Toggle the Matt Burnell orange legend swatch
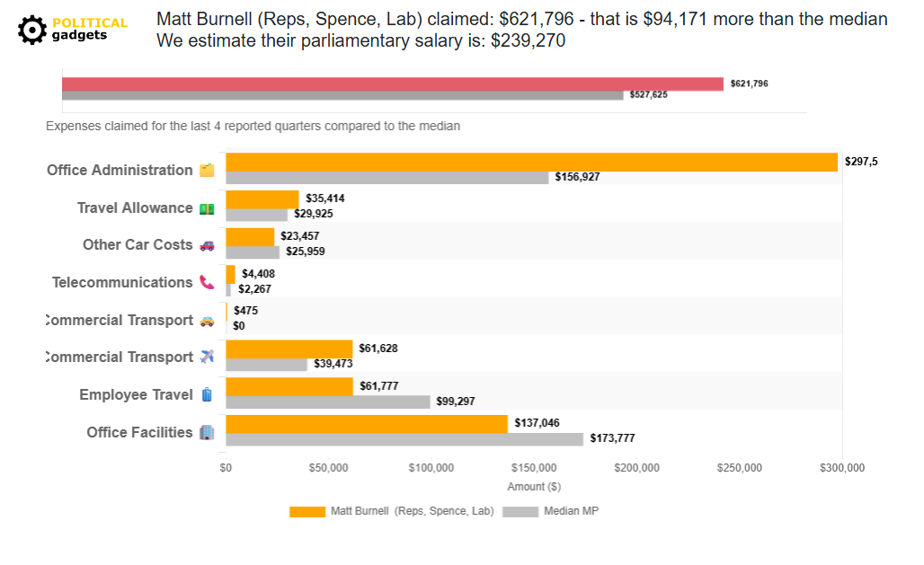Screen dimensions: 924x565 (307, 511)
